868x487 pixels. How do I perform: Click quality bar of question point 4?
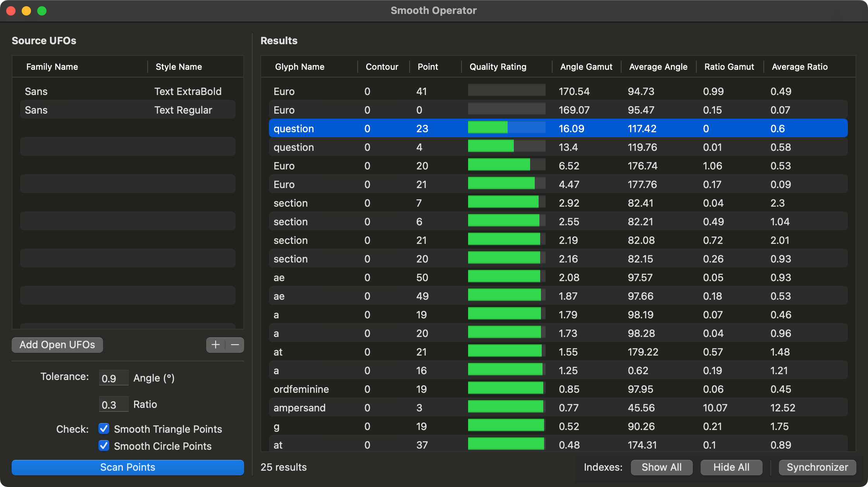tap(506, 147)
